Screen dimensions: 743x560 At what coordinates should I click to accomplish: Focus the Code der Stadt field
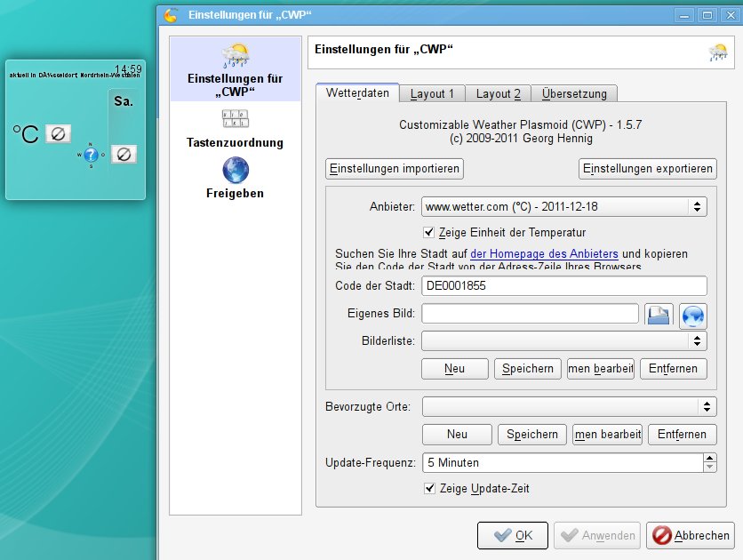563,285
